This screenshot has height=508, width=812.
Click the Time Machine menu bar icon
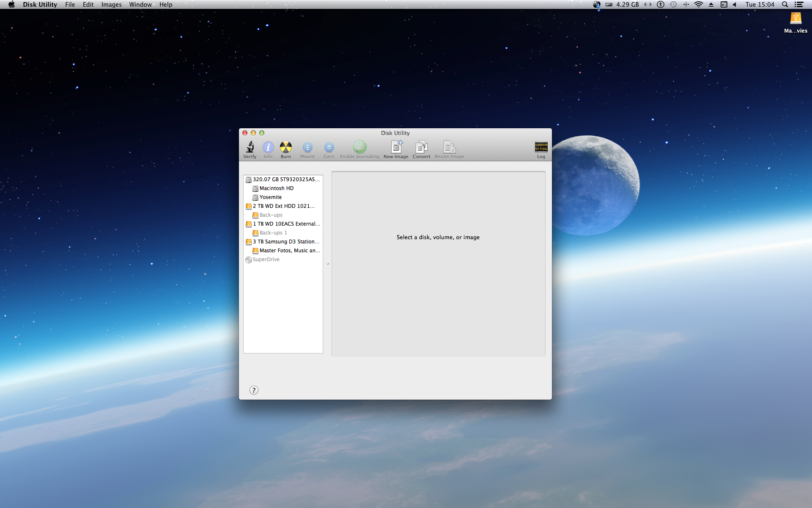point(673,5)
